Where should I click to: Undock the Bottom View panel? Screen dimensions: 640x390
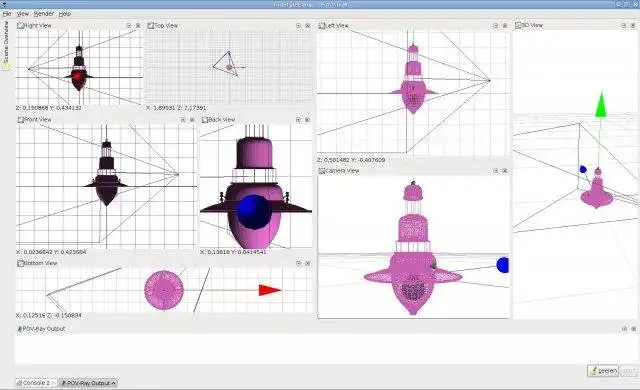pos(298,264)
